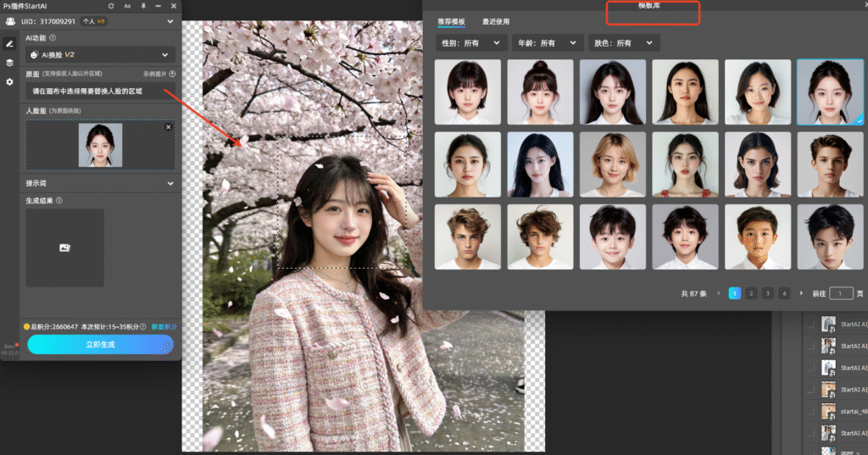Viewport: 868px width, 455px height.
Task: Switch to the 最近使用 tab
Action: click(x=496, y=21)
